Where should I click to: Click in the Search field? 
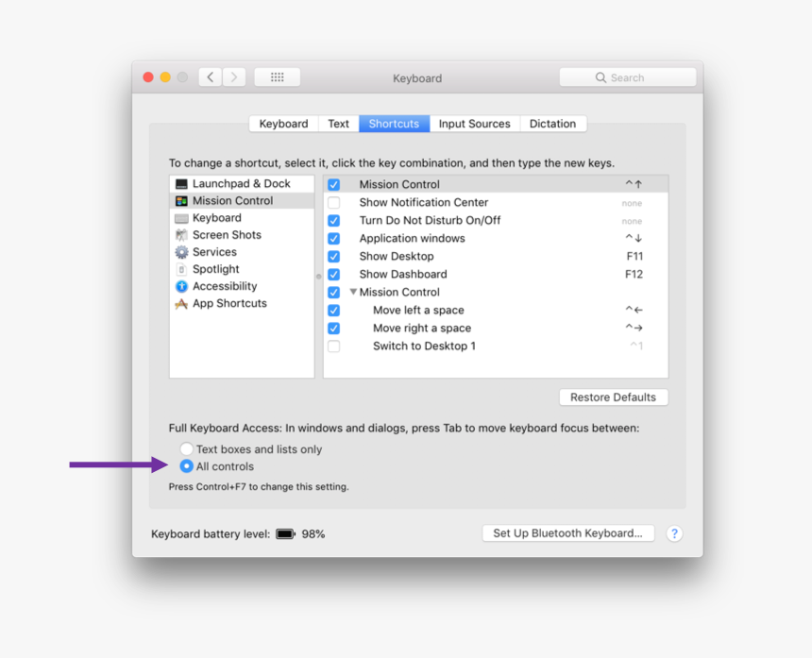point(628,77)
